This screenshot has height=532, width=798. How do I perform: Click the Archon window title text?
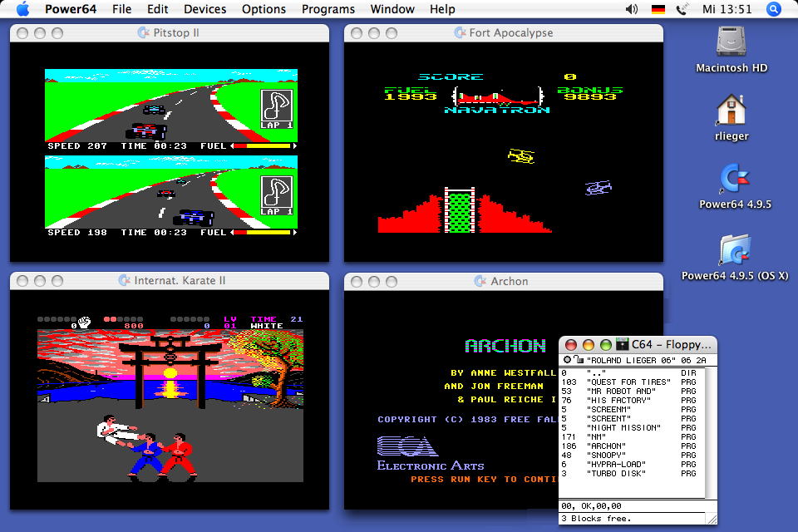(510, 281)
